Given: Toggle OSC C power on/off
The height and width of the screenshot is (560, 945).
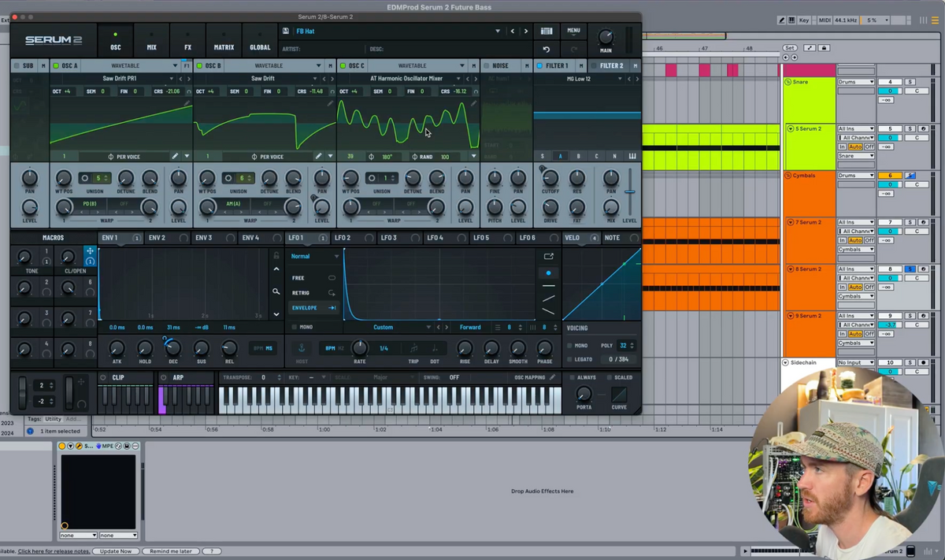Looking at the screenshot, I should click(x=343, y=66).
